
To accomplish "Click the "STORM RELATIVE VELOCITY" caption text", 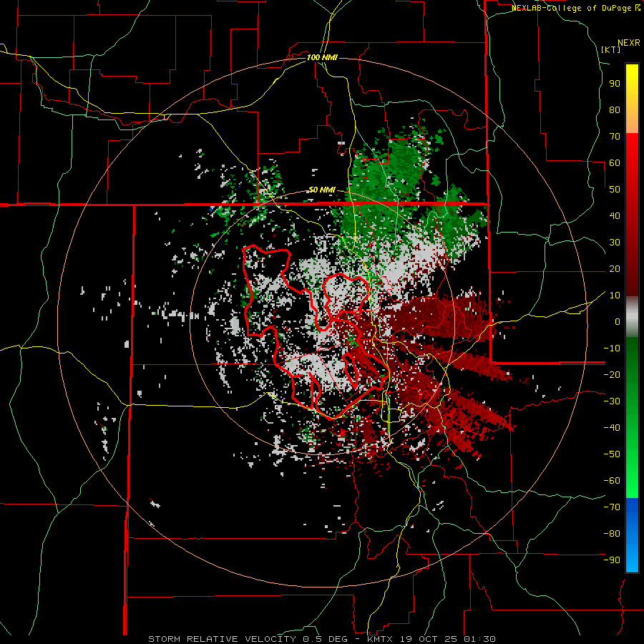I will pos(222,639).
